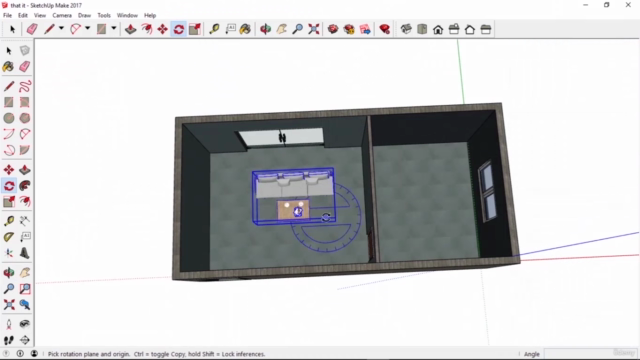640x360 pixels.
Task: Open the Extension Warehouse ruby icon
Action: point(384,29)
